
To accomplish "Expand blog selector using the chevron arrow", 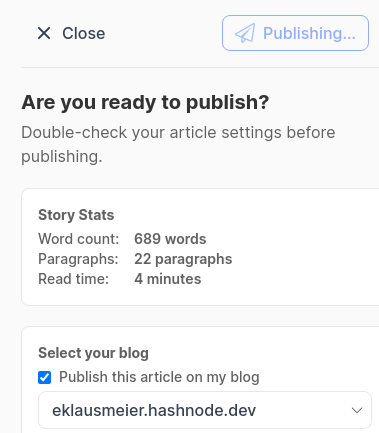I will [357, 410].
